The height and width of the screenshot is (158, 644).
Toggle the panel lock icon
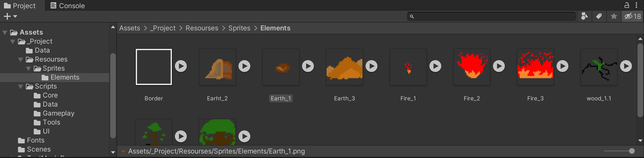click(627, 5)
